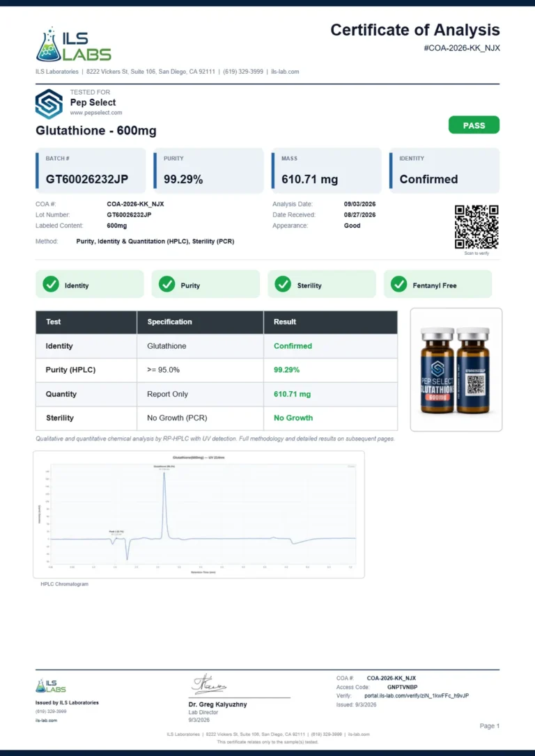Click the green checkmark next to Identity
The image size is (535, 756).
click(51, 285)
